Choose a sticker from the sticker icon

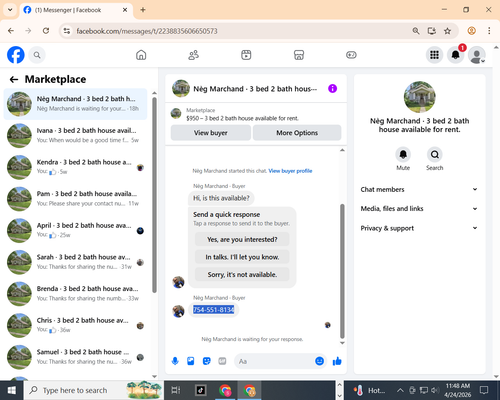207,361
